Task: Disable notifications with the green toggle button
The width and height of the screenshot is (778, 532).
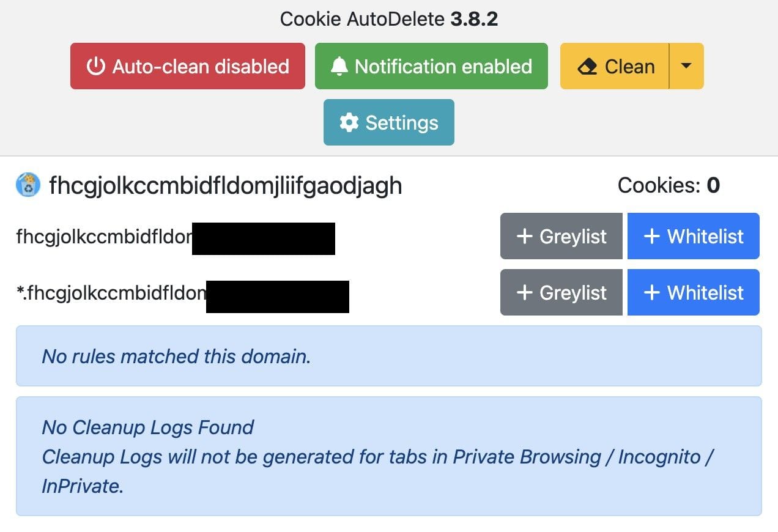Action: pyautogui.click(x=431, y=66)
